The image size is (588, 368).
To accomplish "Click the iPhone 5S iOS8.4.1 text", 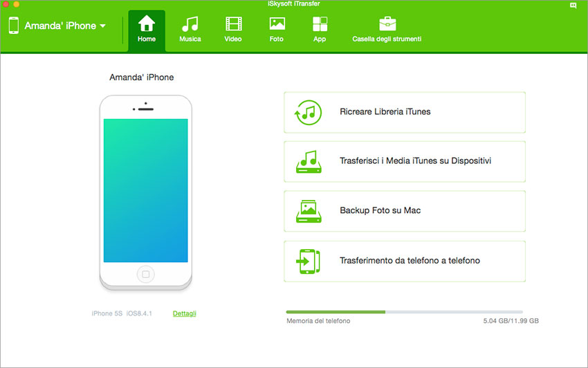I will (x=122, y=313).
